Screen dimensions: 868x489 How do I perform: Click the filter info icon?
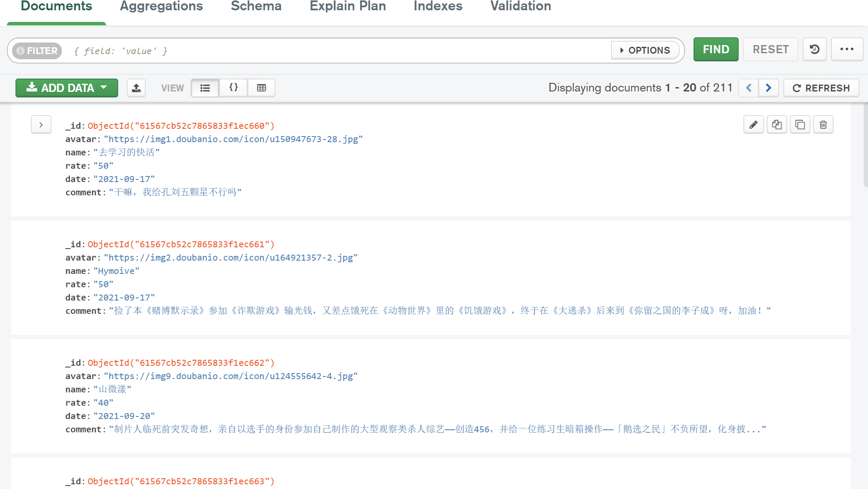click(20, 51)
